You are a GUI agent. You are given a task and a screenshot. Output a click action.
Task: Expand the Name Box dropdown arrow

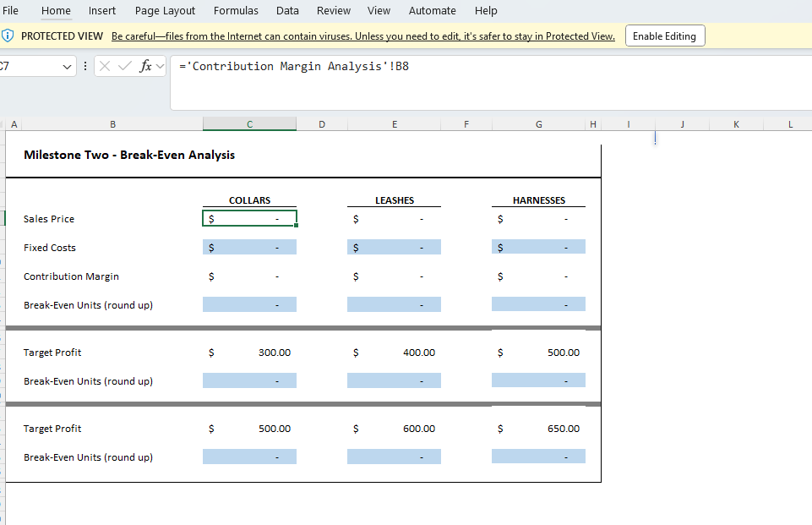tap(67, 66)
